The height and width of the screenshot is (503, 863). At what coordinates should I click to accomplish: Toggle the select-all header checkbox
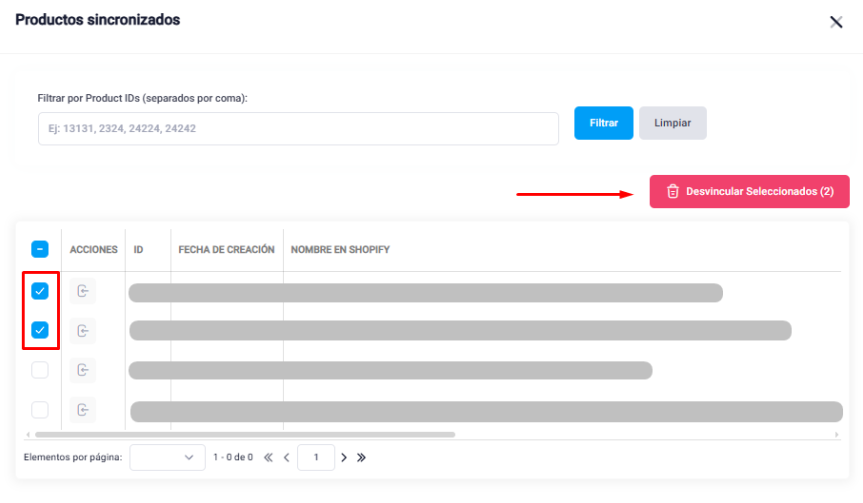pyautogui.click(x=40, y=249)
